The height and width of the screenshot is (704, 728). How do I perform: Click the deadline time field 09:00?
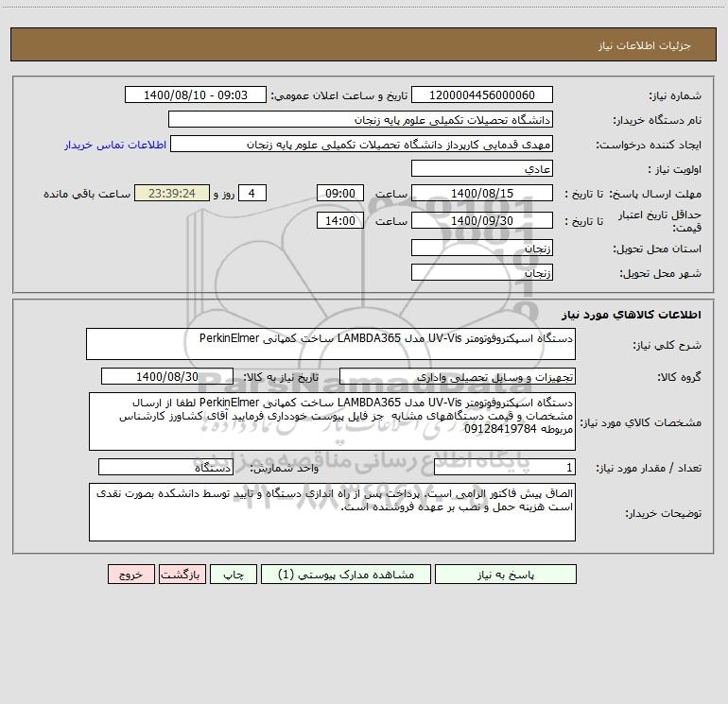pos(339,193)
